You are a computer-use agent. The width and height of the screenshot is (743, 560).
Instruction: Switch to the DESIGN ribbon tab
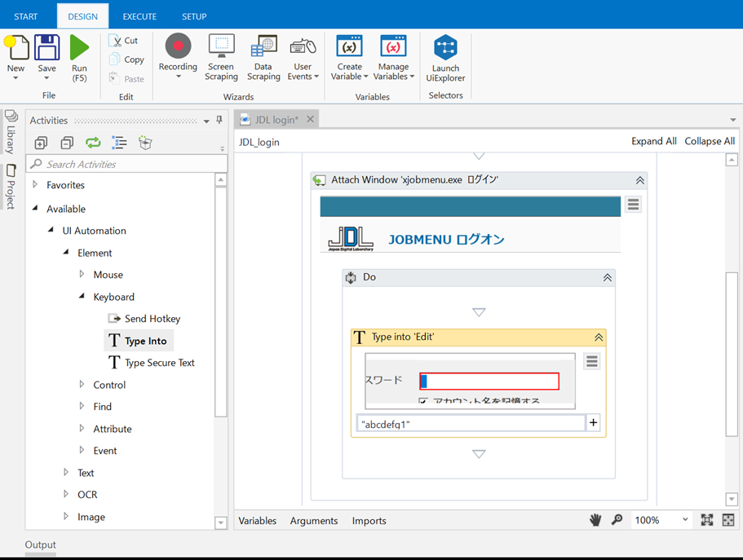pyautogui.click(x=83, y=16)
